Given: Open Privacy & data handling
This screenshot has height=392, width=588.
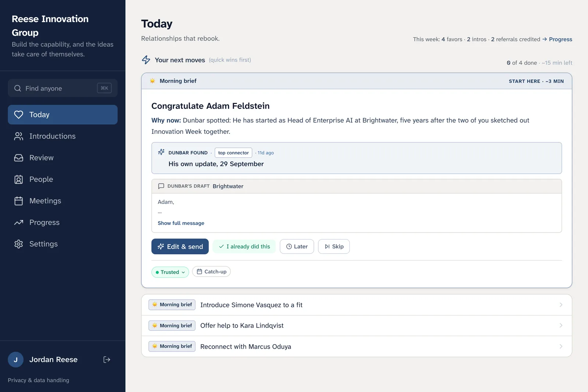Looking at the screenshot, I should [x=39, y=380].
